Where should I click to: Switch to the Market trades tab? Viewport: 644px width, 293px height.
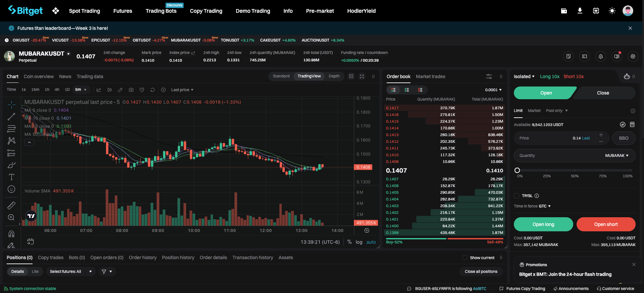tap(431, 76)
